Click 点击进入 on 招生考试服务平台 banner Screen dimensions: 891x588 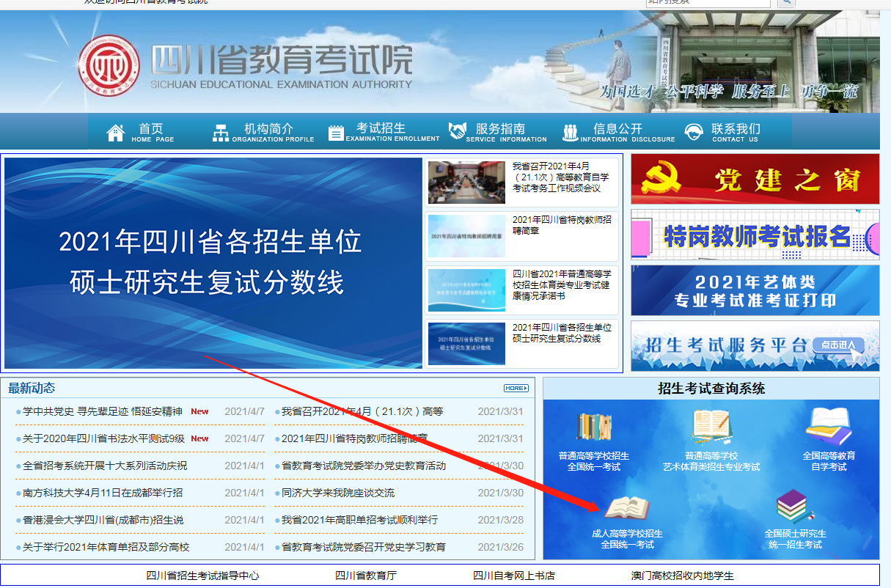[x=840, y=345]
